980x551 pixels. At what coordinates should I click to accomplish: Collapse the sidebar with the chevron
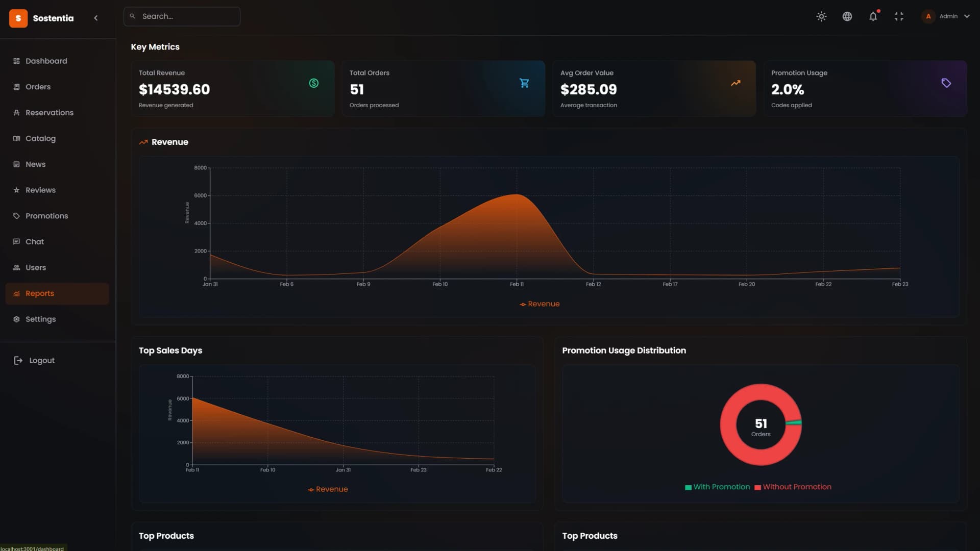point(96,17)
